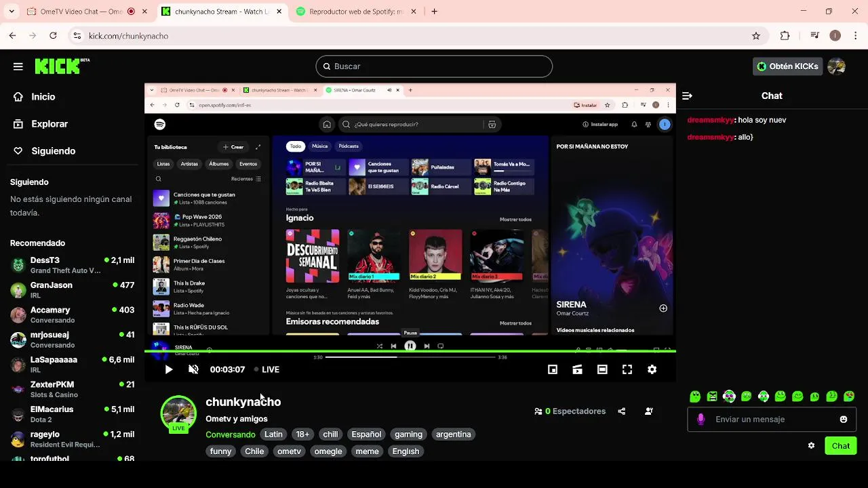Click the Kick player green progress bar

point(410,352)
